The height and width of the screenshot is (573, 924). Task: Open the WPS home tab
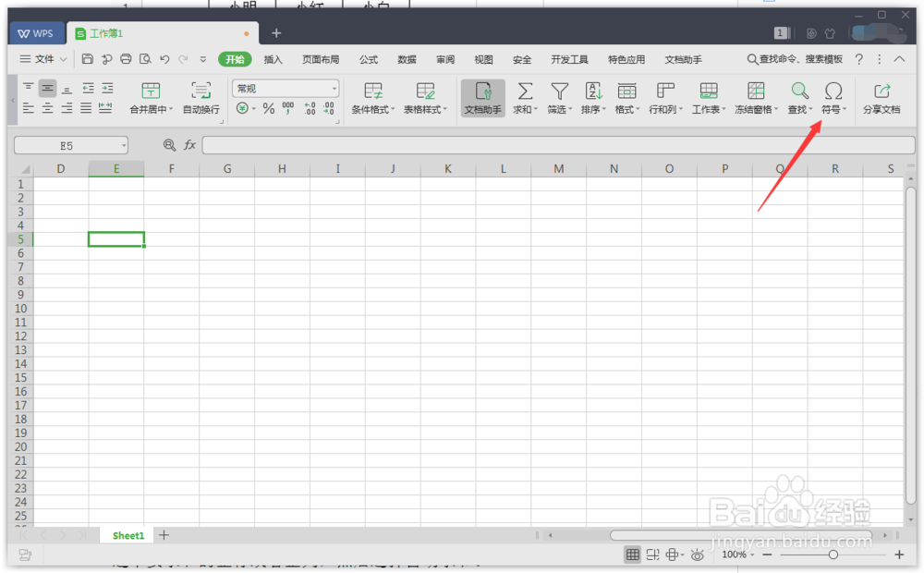(36, 33)
